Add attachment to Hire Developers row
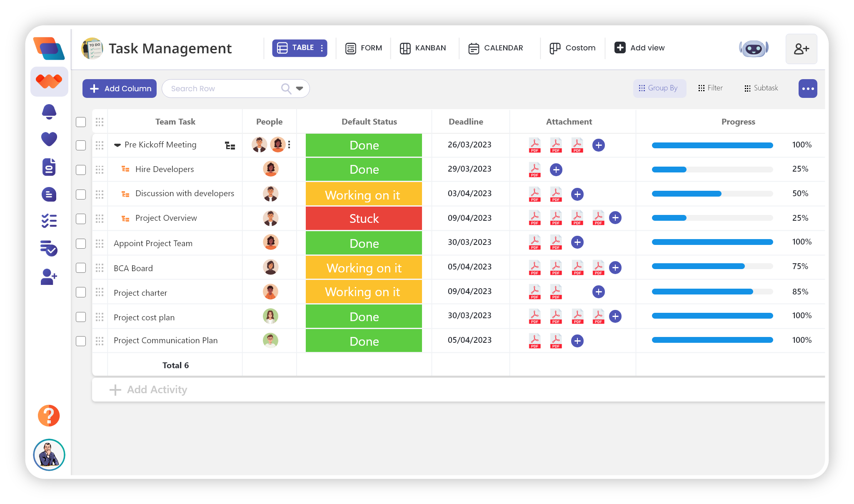Image resolution: width=854 pixels, height=504 pixels. pyautogui.click(x=556, y=170)
